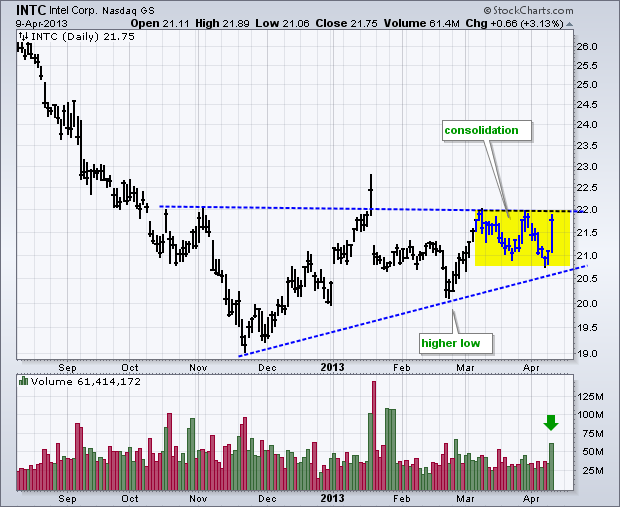Click the yellow consolidation highlighted zone
The width and height of the screenshot is (620, 507).
[x=522, y=238]
